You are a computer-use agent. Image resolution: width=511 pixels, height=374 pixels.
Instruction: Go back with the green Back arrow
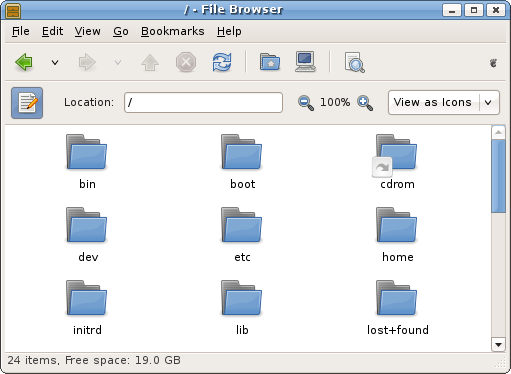[24, 62]
